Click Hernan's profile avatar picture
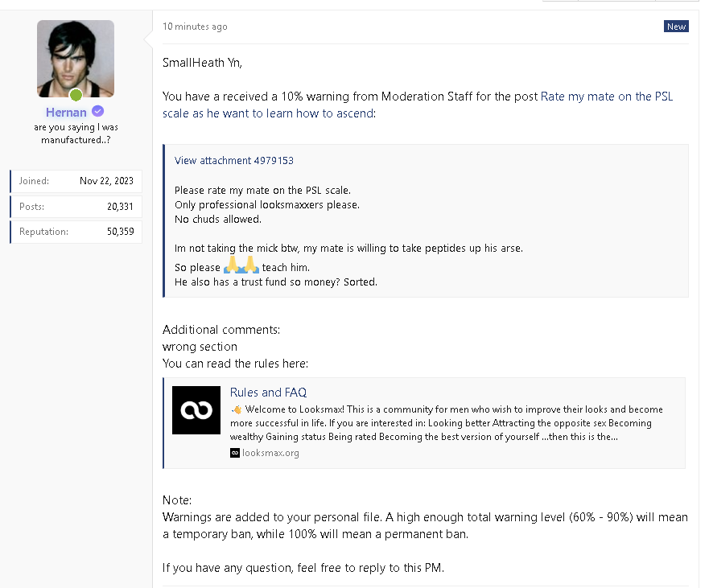 [x=75, y=56]
